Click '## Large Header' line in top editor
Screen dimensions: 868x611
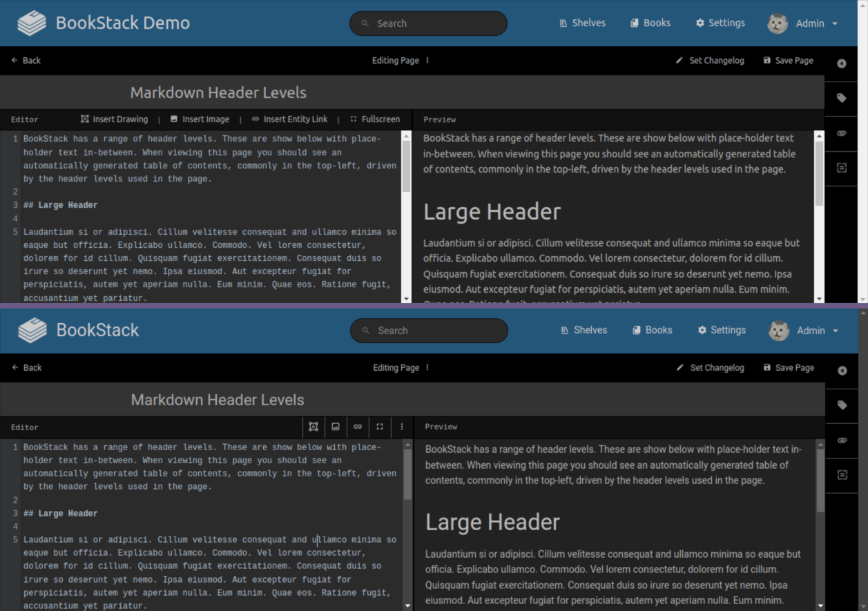click(x=61, y=205)
